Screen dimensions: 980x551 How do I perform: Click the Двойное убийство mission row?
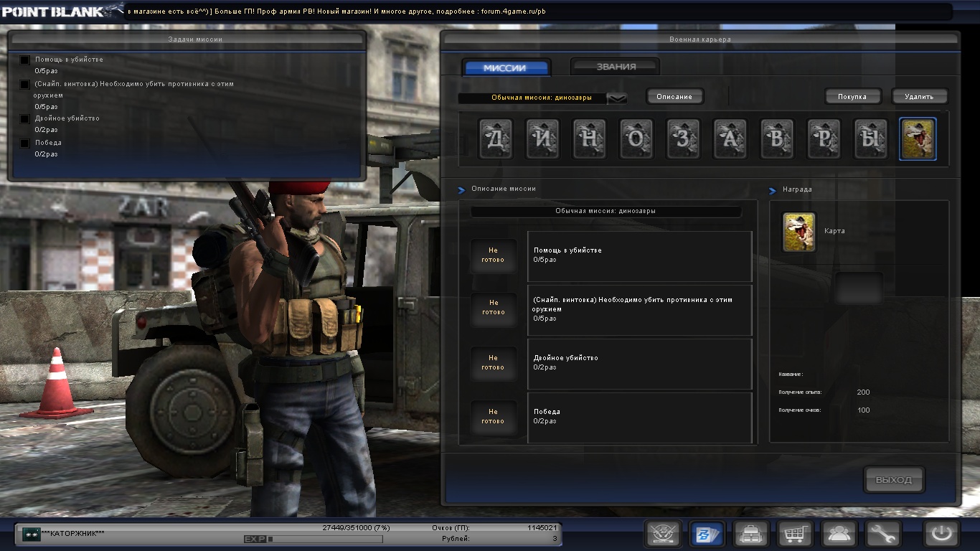[x=640, y=364]
